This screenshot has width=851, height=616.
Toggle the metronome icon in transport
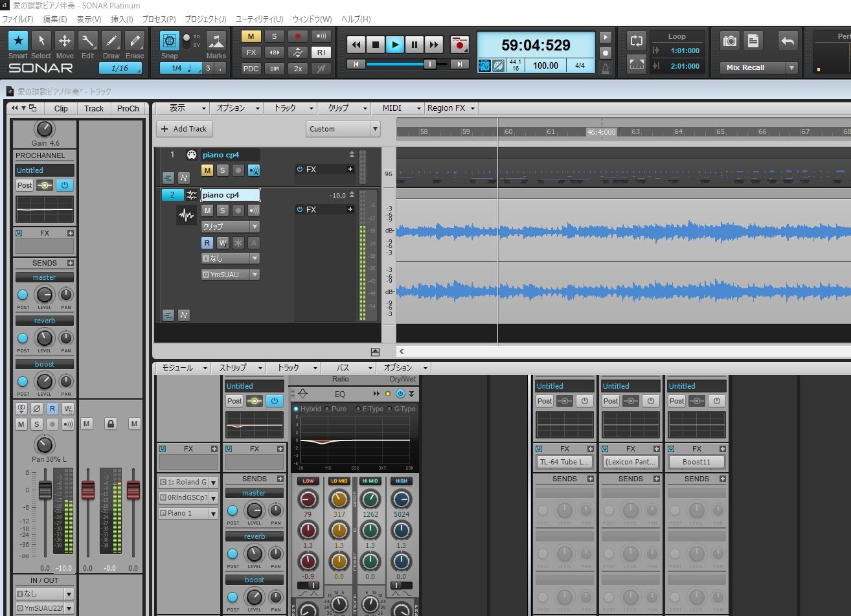coord(606,67)
